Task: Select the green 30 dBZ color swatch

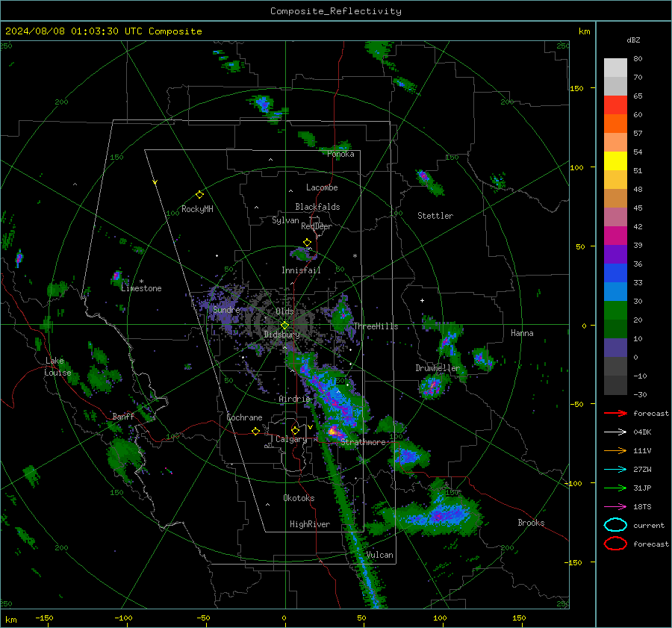Action: (x=615, y=311)
